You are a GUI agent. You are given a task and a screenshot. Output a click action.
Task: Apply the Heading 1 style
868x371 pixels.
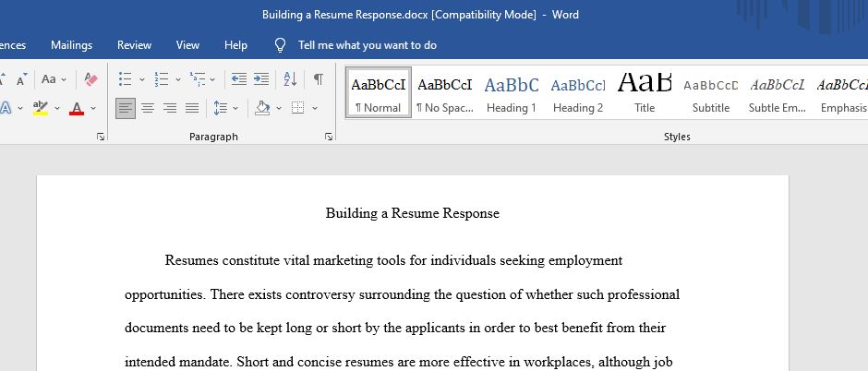(512, 92)
